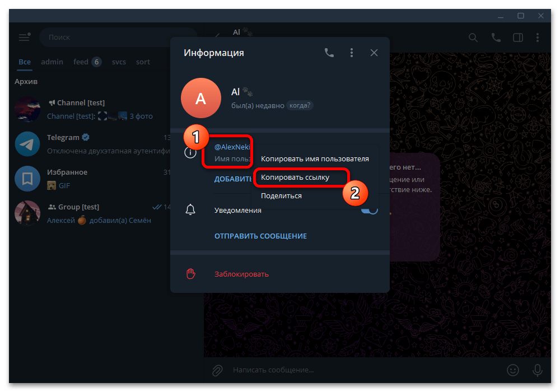This screenshot has width=560, height=392.
Task: Search the open chat with magnifier icon
Action: [x=473, y=38]
